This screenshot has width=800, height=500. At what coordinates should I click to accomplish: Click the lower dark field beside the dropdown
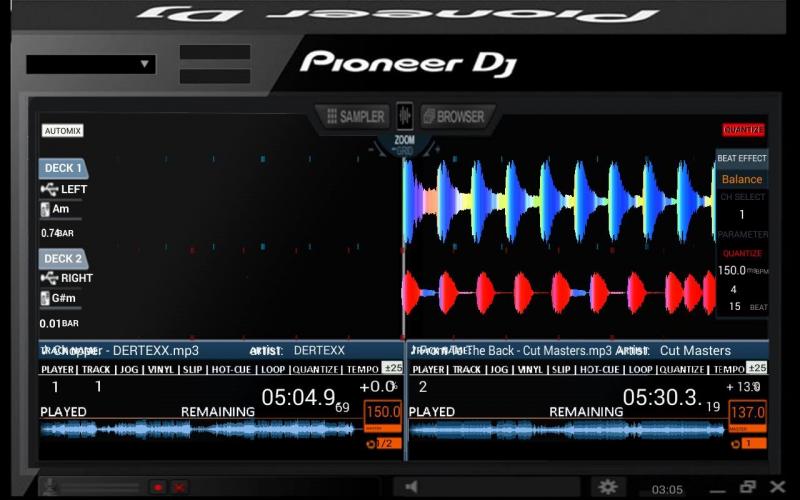[x=215, y=76]
